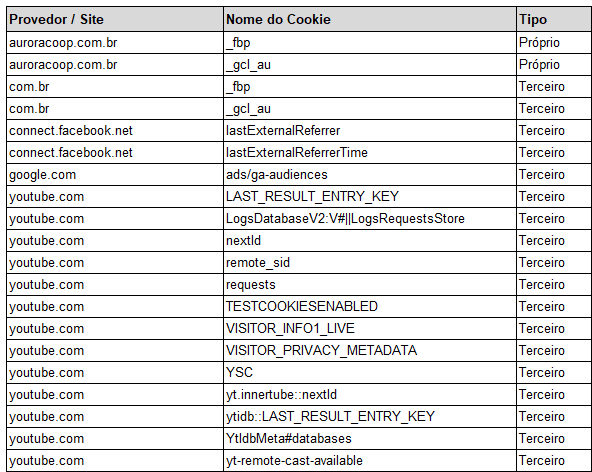Click the remote_sid cookie name

pos(257,262)
